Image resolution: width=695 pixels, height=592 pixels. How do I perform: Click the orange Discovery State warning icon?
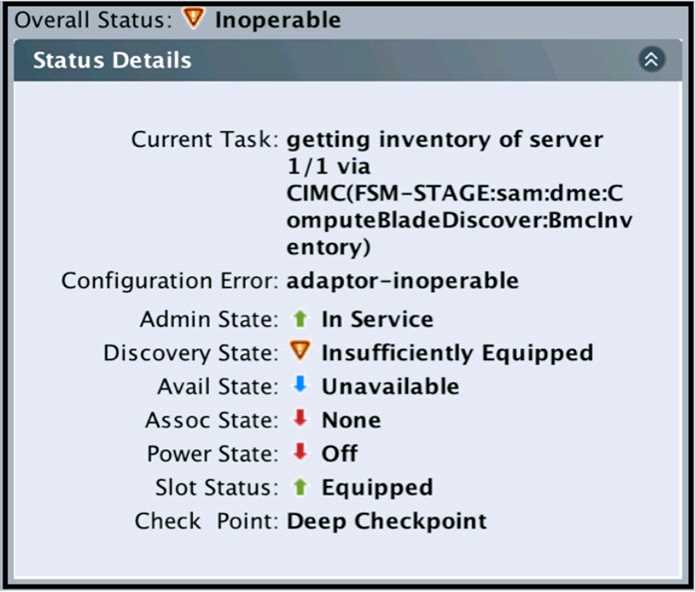300,352
